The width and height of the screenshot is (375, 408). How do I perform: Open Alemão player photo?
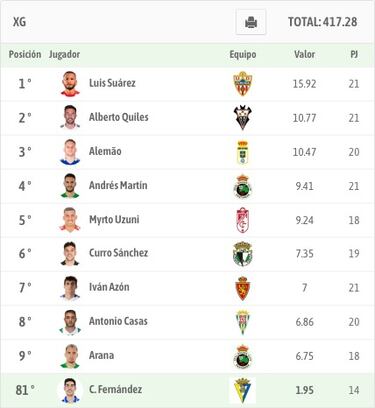(x=70, y=152)
